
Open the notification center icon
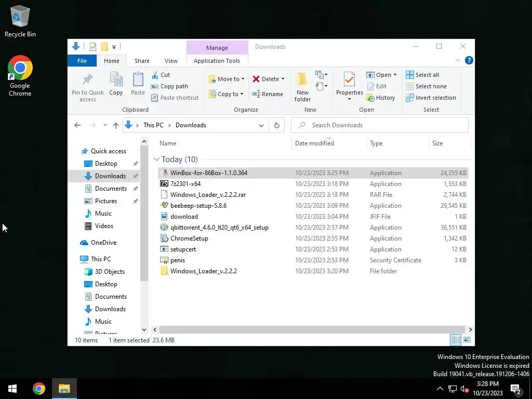tap(515, 389)
